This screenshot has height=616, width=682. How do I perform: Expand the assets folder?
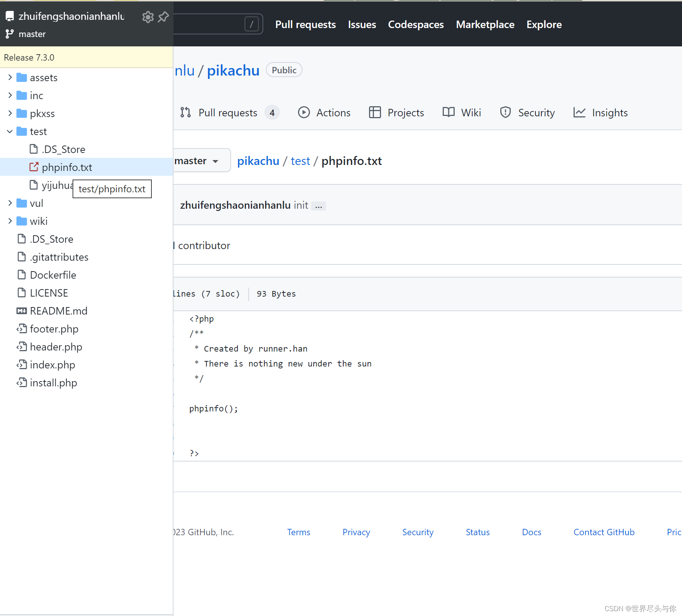pos(10,77)
